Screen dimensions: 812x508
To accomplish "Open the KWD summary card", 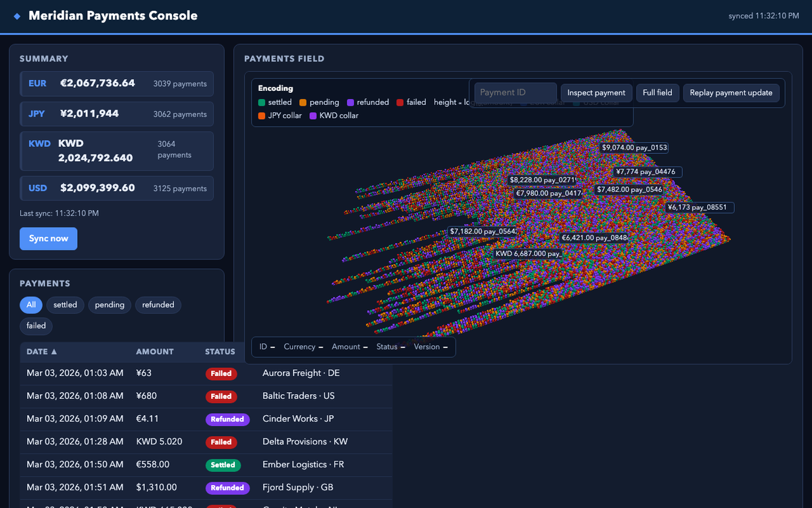I will [116, 151].
